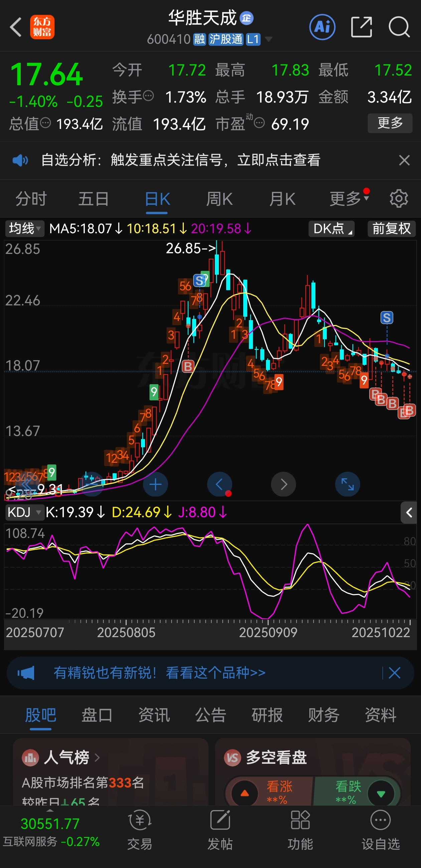
Task: Tap the 17.64 current price
Action: click(46, 75)
